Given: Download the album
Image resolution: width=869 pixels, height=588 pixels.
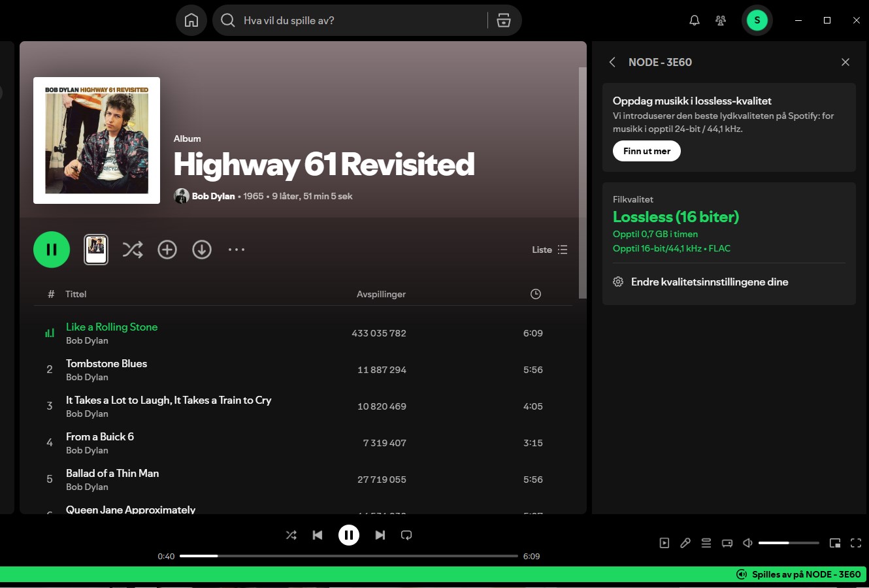Looking at the screenshot, I should (x=202, y=250).
